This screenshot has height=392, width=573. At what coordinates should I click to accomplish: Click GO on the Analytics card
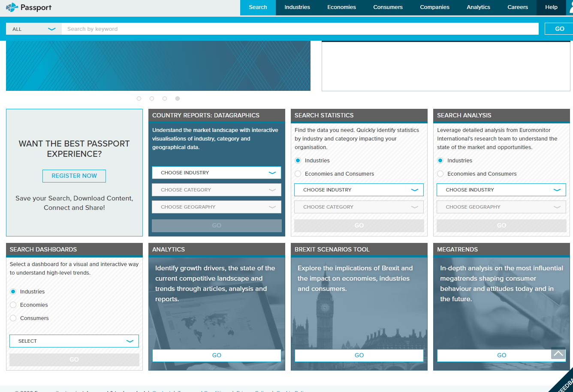[x=217, y=356]
